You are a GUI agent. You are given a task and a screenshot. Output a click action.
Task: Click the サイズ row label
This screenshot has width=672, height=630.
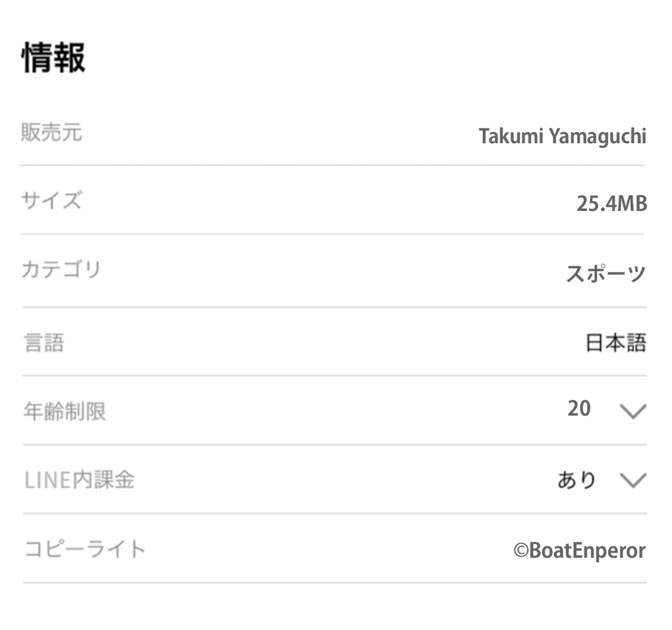(51, 201)
